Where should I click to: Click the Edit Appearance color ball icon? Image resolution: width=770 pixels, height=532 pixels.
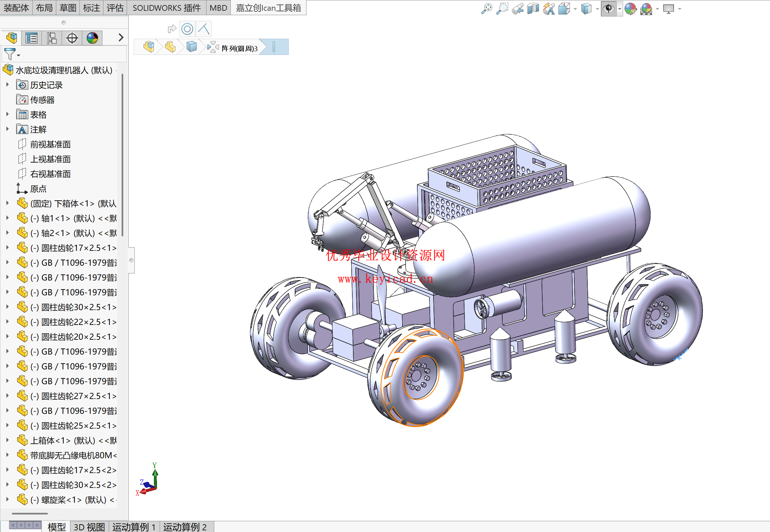pos(631,9)
